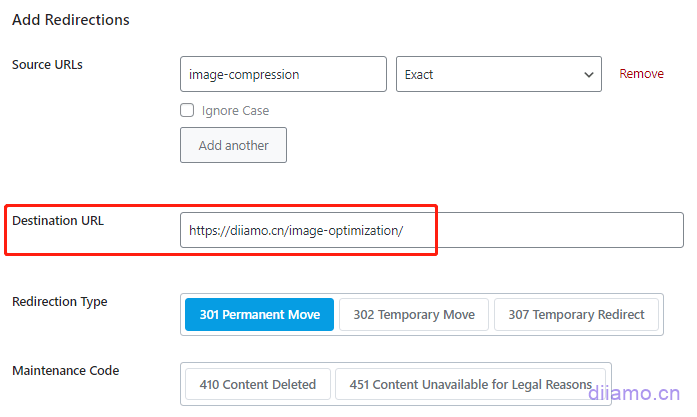The height and width of the screenshot is (417, 697).
Task: Click the highlighted Destination URL red box edge
Action: [437, 230]
